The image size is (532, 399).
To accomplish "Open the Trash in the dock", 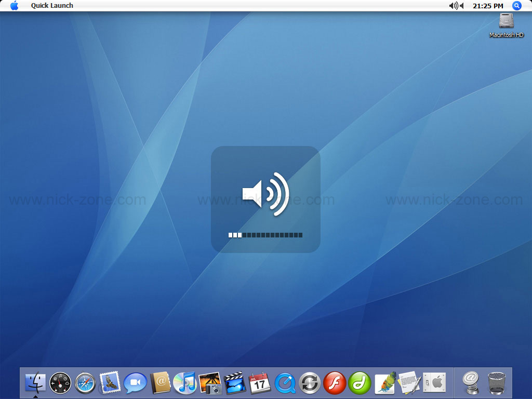I will [x=496, y=383].
